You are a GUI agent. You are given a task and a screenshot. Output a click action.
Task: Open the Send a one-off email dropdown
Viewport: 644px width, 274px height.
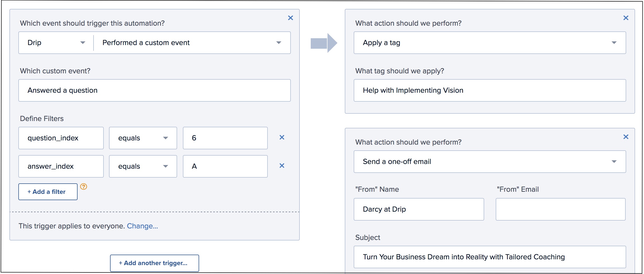(489, 162)
